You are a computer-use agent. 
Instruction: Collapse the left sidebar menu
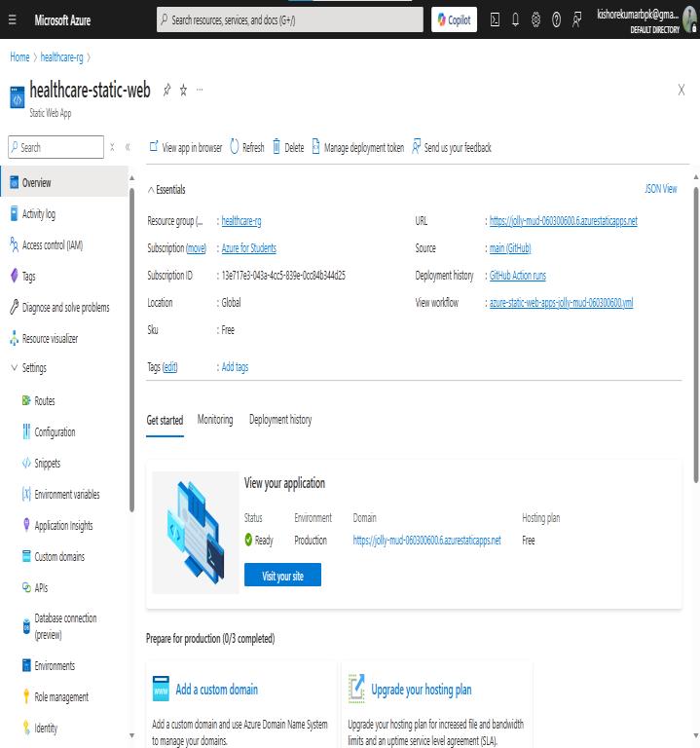[128, 147]
